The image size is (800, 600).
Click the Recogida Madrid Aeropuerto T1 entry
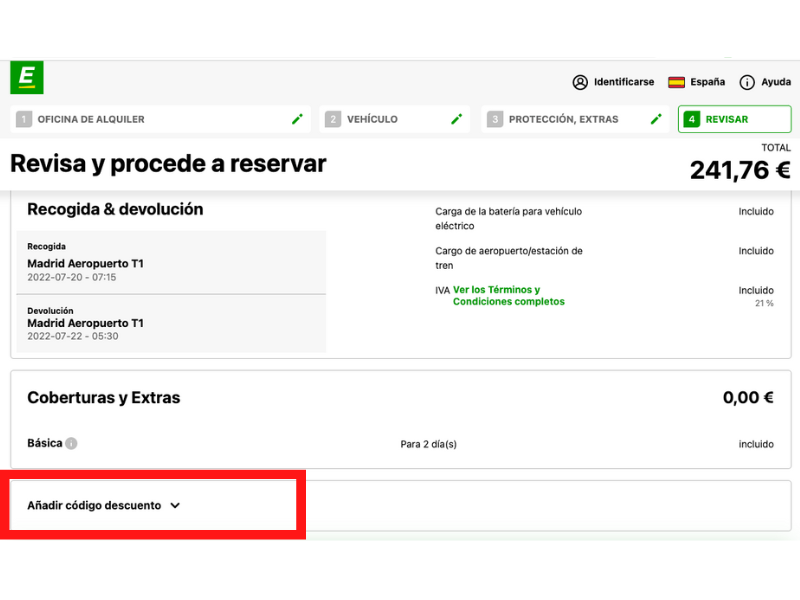click(x=85, y=264)
